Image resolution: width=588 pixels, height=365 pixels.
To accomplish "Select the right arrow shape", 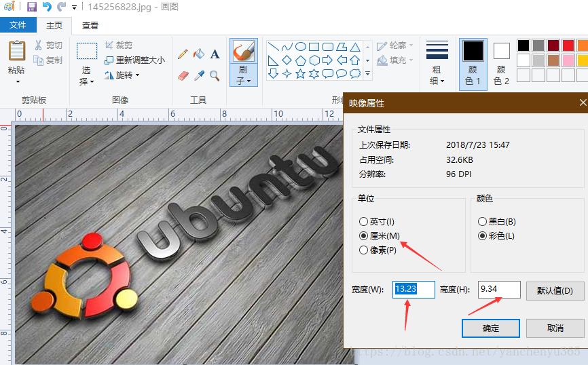I will pyautogui.click(x=328, y=60).
